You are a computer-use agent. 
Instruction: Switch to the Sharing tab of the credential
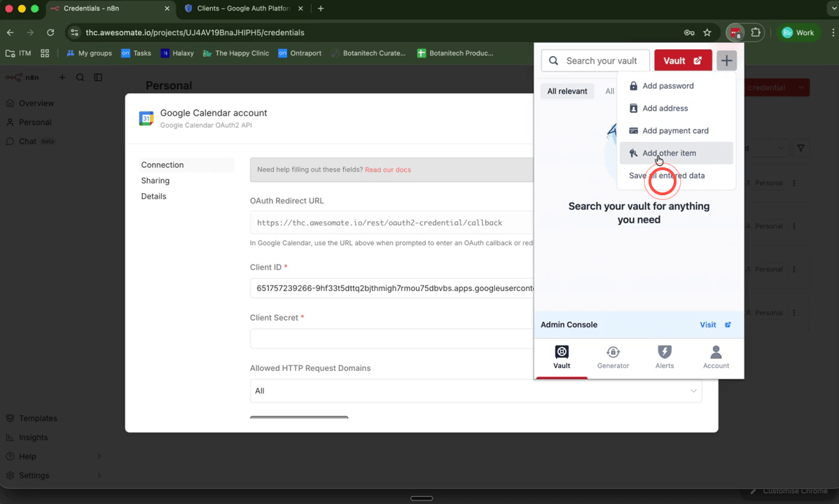click(155, 180)
